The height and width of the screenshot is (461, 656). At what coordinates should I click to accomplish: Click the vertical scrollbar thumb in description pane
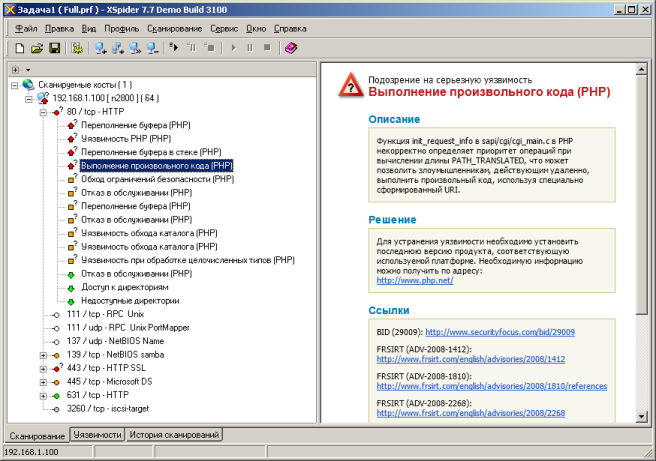(641, 195)
